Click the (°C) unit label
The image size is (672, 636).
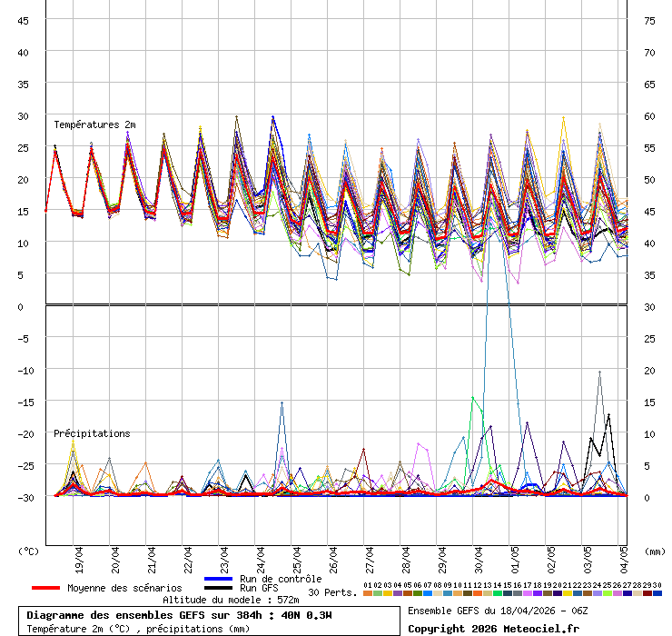click(29, 551)
